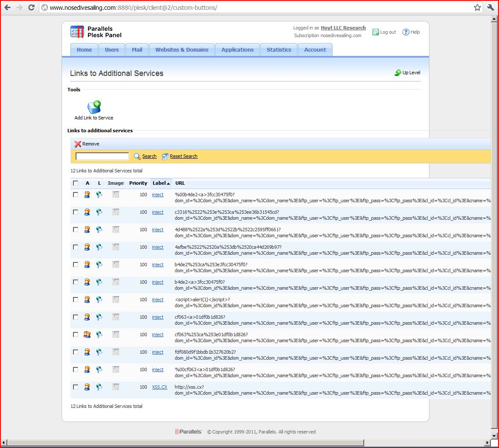
Task: Click the horizontal scrollbar right arrow
Action: coord(487,442)
